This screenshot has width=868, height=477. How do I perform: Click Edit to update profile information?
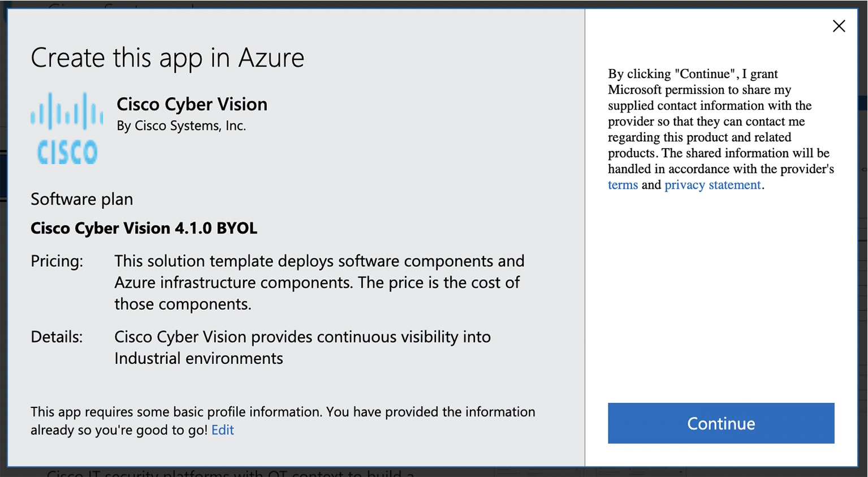tap(222, 430)
